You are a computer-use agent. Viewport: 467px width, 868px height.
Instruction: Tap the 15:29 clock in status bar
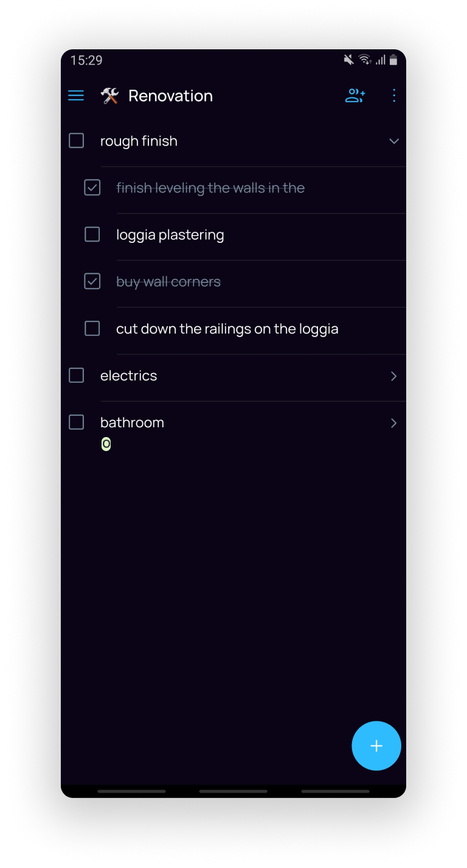coord(87,60)
